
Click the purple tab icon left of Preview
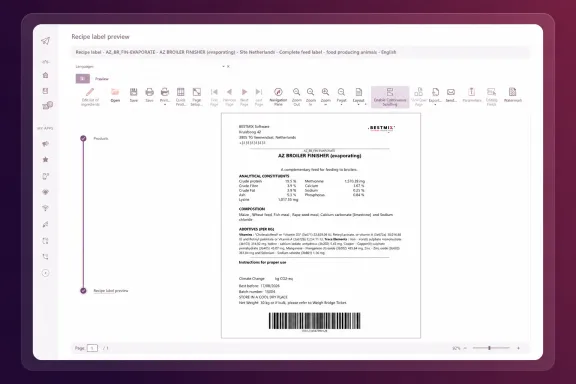click(x=83, y=79)
